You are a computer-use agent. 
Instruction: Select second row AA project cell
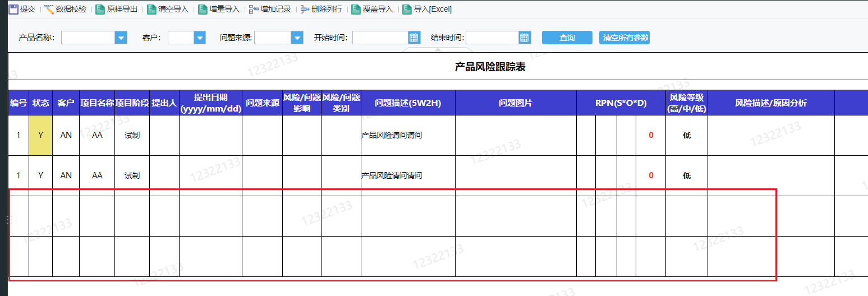[97, 175]
